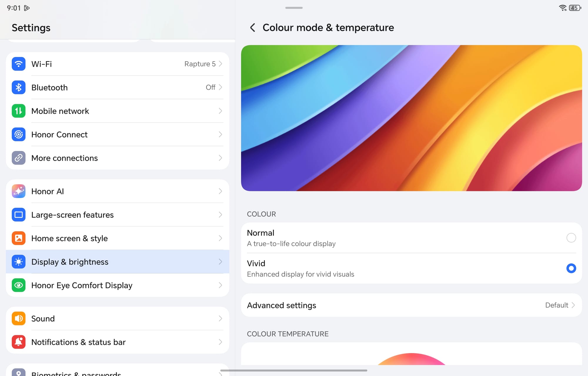This screenshot has height=376, width=588.
Task: Tap the Wi-Fi status bar indicator
Action: coord(563,8)
